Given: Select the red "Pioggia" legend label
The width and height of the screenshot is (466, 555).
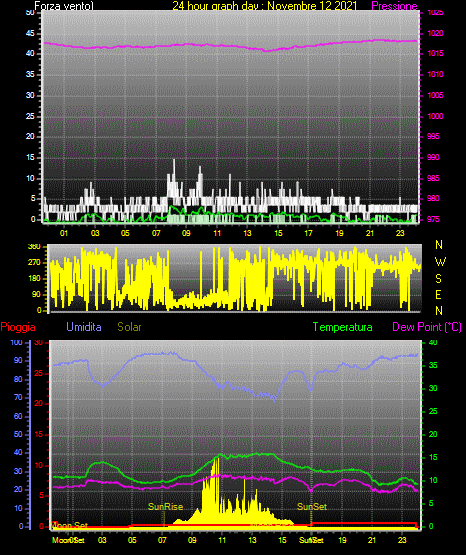Looking at the screenshot, I should point(18,327).
